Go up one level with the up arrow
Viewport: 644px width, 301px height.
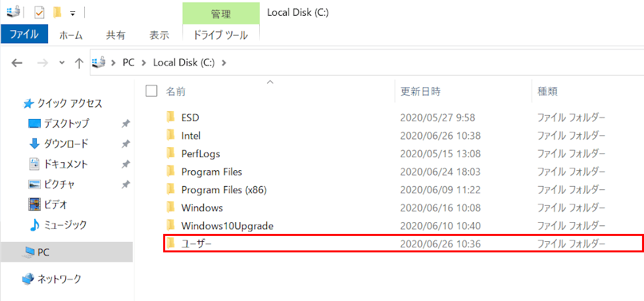[79, 62]
